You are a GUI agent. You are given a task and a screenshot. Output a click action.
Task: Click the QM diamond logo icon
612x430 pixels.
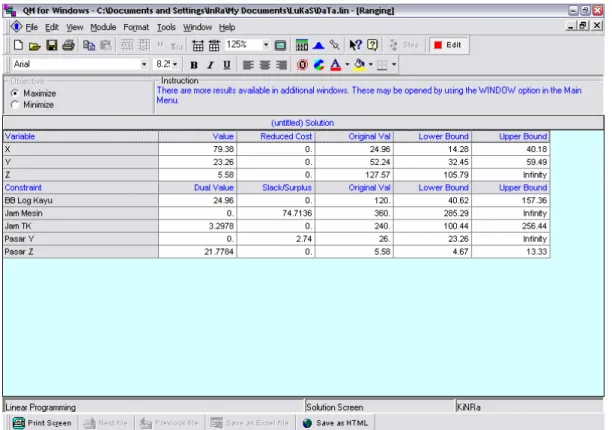[x=16, y=27]
